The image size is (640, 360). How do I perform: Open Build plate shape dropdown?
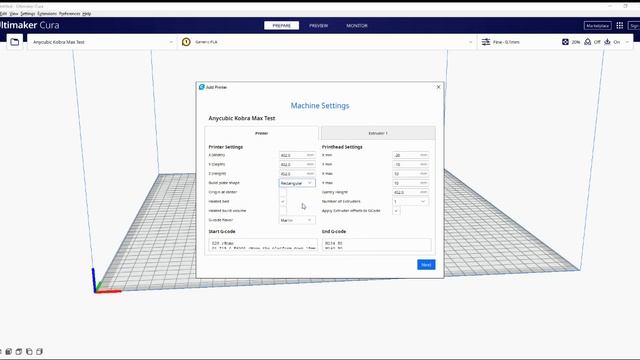click(297, 183)
